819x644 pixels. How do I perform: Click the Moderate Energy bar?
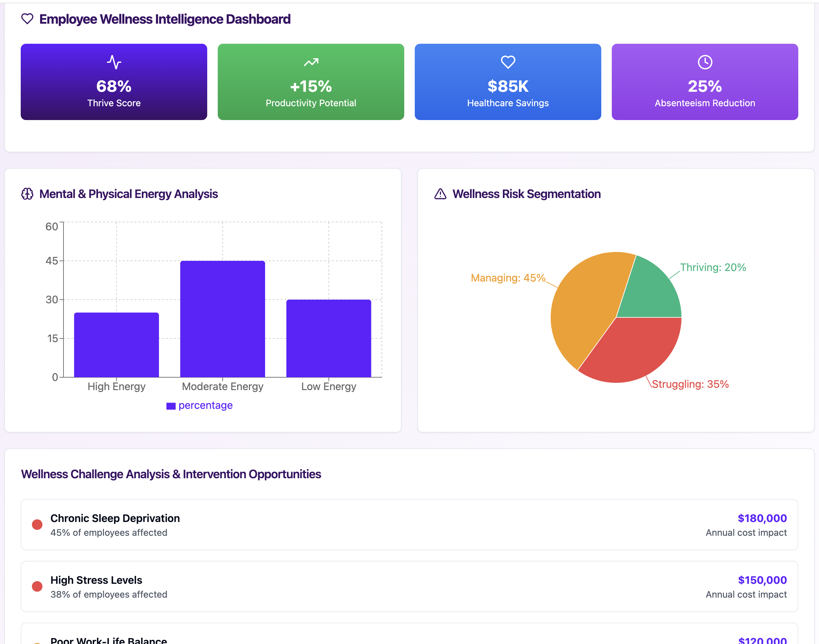222,319
